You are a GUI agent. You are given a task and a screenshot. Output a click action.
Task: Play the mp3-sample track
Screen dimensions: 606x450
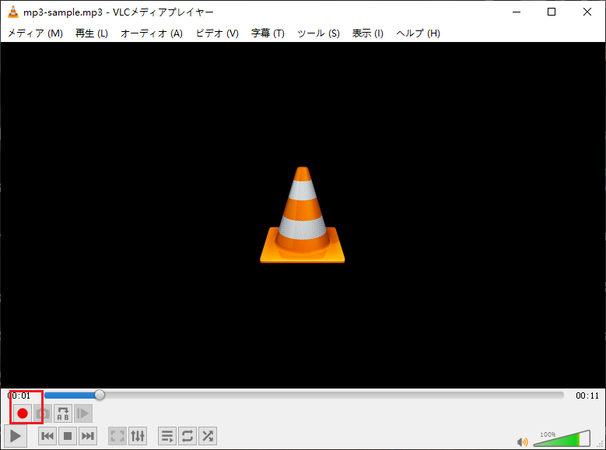coord(15,436)
